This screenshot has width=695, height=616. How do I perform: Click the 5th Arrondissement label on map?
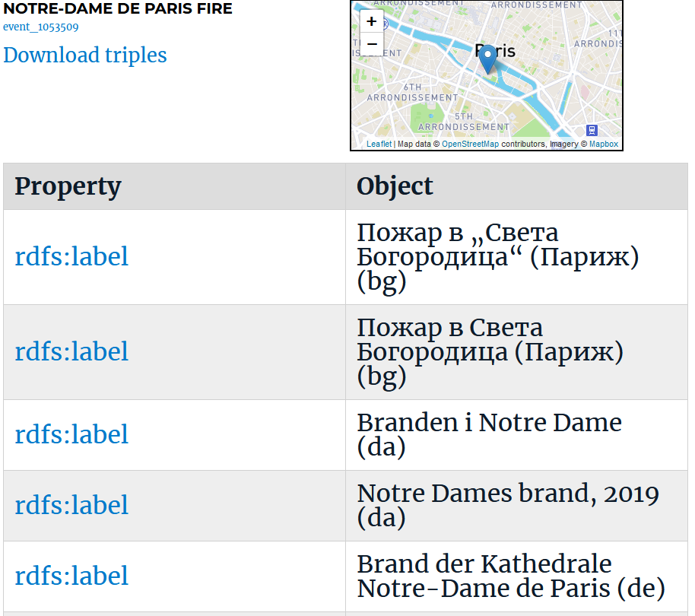pos(464,122)
